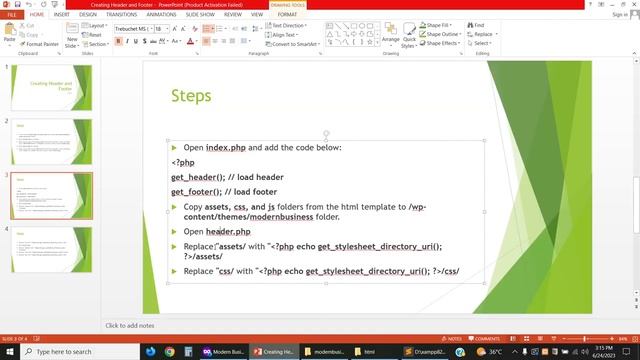Clear all formatting with the eraser icon

[x=195, y=29]
